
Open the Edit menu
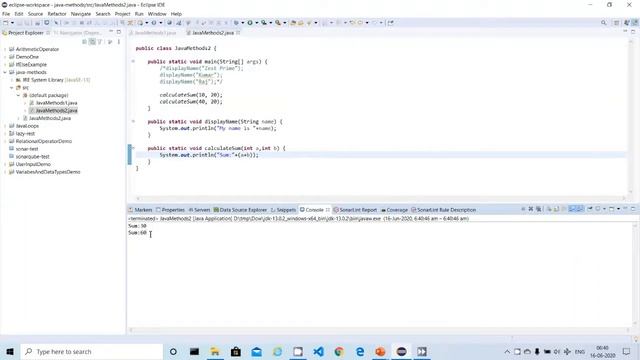[19, 14]
